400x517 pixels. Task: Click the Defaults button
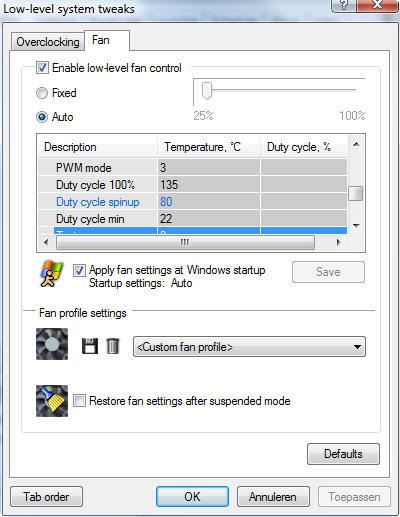coord(343,454)
